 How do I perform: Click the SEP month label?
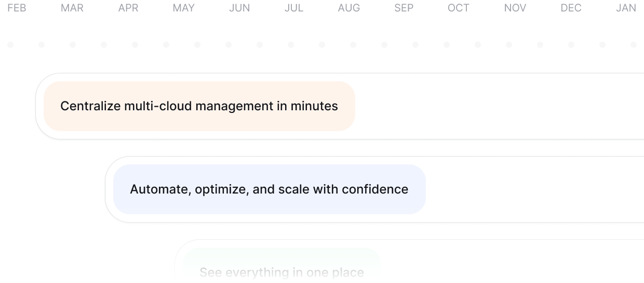coord(404,8)
